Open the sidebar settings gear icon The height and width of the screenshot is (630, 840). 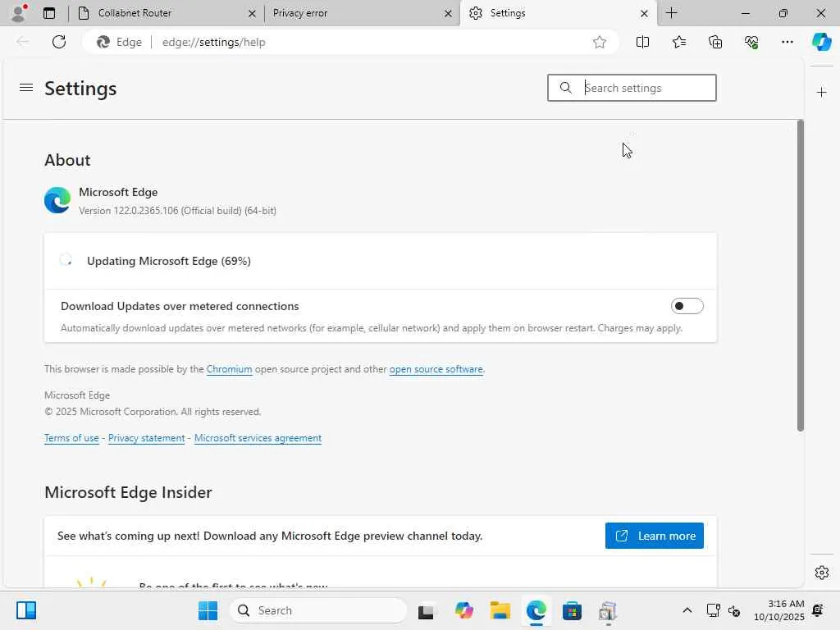[x=821, y=573]
